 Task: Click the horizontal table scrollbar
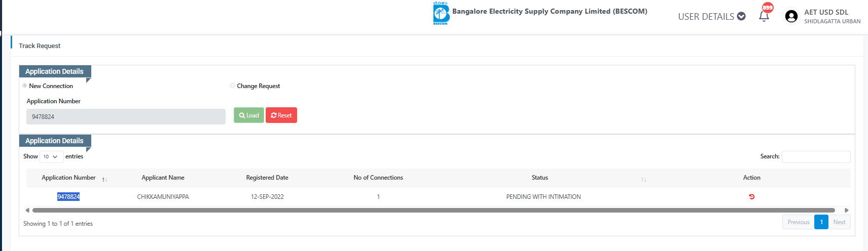[433, 210]
